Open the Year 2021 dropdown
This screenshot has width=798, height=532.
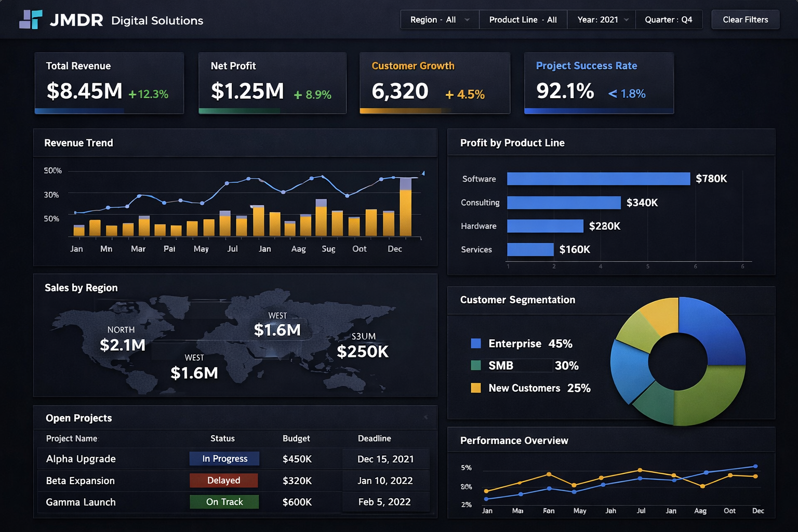pos(601,20)
